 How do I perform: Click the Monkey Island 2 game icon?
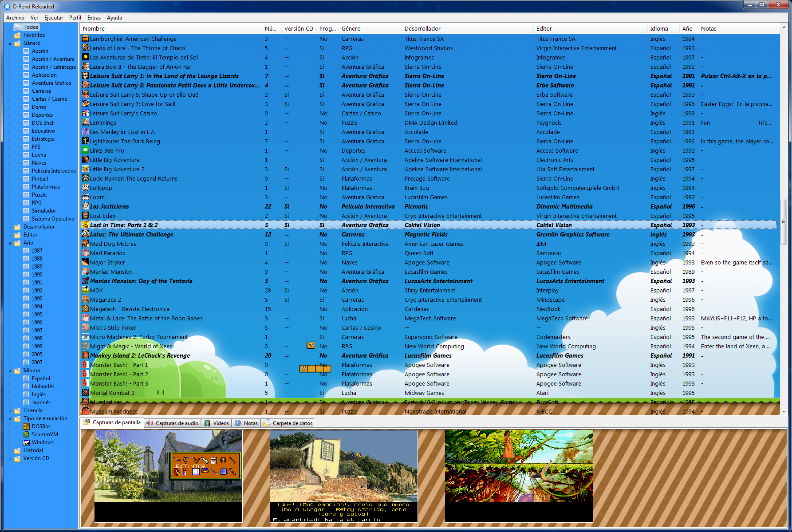pos(86,355)
